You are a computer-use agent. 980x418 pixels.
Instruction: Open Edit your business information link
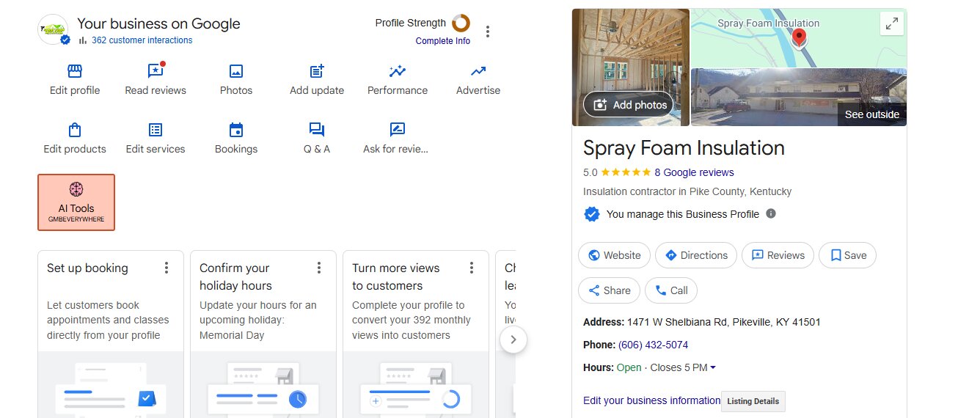[651, 400]
